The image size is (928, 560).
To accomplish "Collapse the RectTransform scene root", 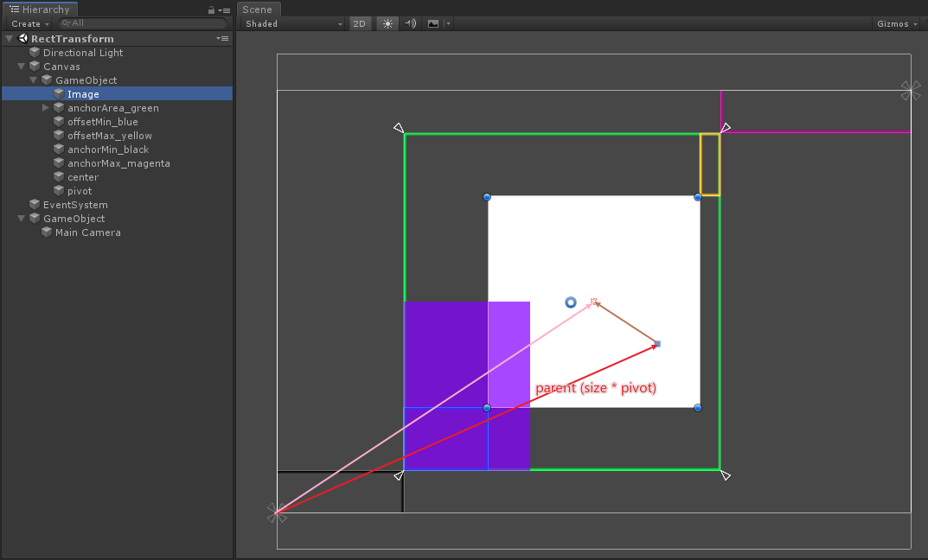I will click(9, 38).
